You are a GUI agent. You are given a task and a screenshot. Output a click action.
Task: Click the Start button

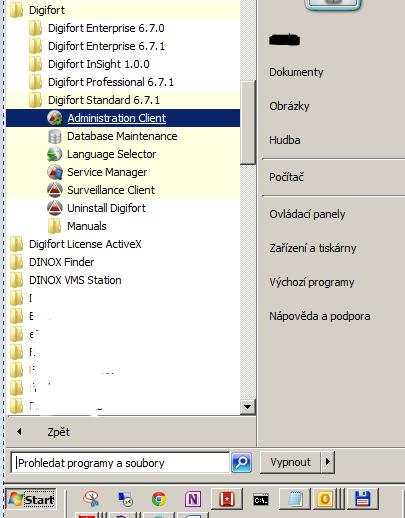click(x=31, y=499)
